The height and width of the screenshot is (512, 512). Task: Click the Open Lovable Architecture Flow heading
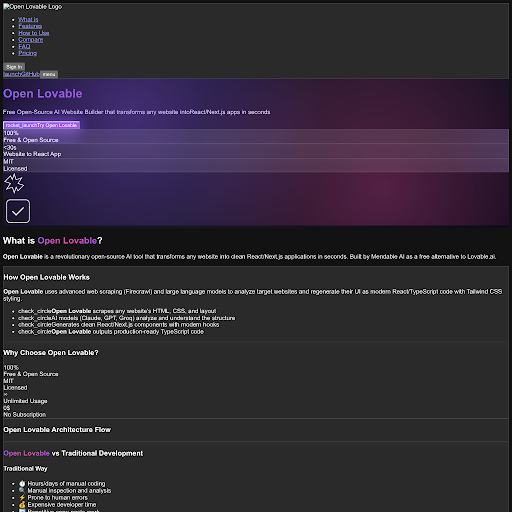[x=57, y=430]
